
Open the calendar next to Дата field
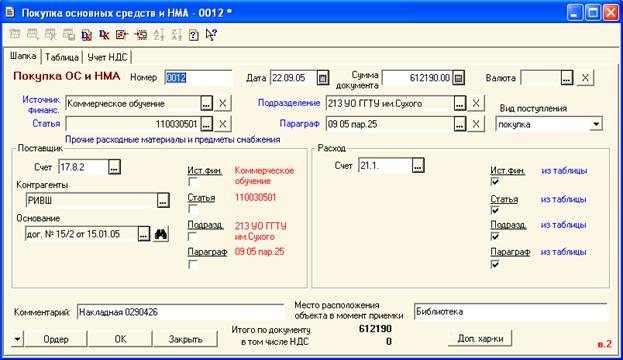pos(323,78)
